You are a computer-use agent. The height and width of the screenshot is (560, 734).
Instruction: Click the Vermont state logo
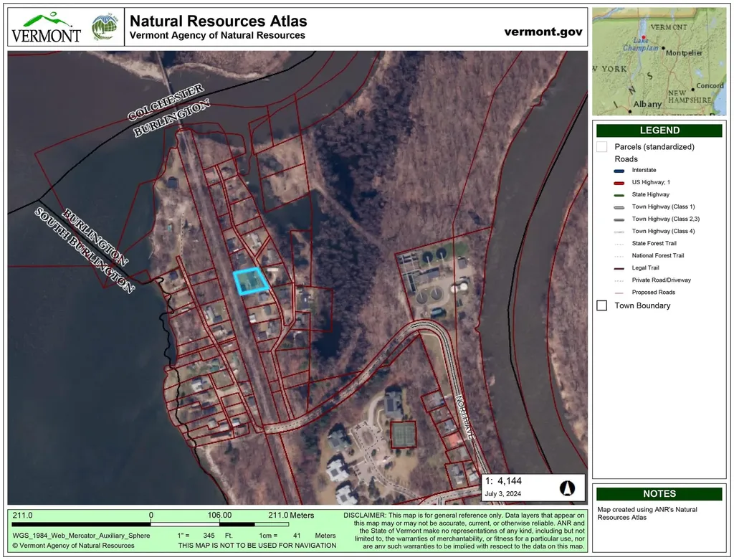pos(46,27)
